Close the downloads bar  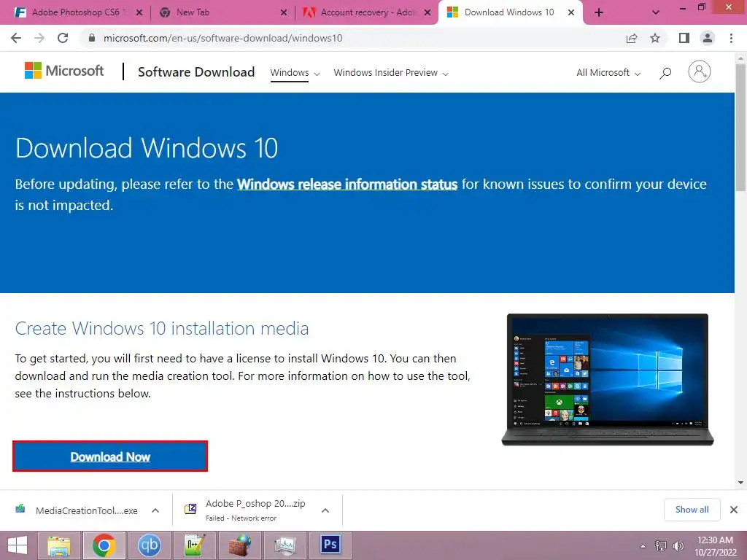point(734,510)
